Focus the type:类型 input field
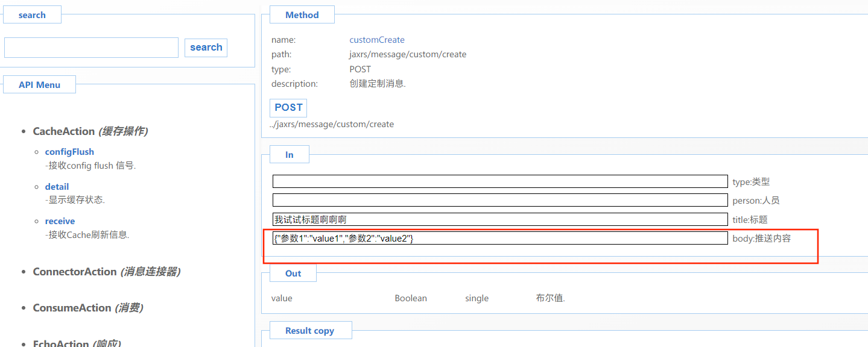Screen dimensions: 868x347 [x=500, y=181]
